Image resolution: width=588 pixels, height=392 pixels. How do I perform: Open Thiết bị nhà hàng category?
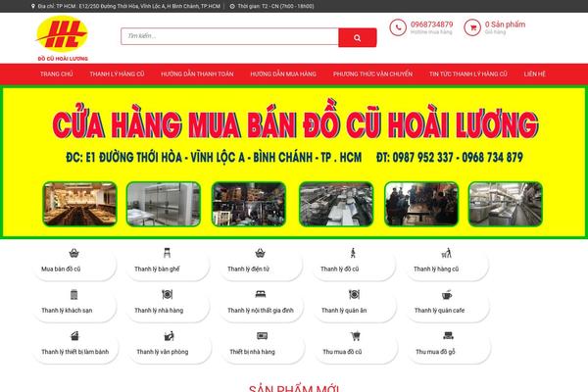[253, 352]
